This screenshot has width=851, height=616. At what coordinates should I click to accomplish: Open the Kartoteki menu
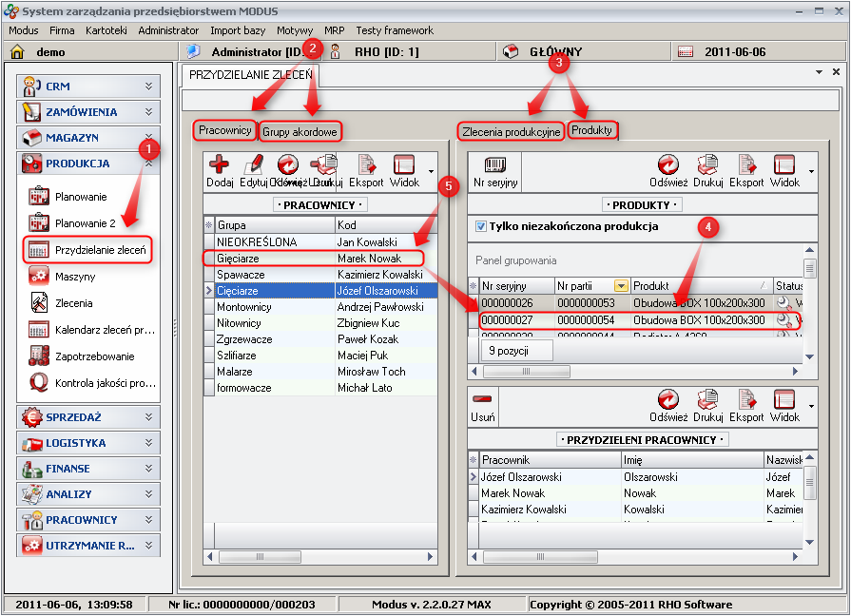[106, 30]
